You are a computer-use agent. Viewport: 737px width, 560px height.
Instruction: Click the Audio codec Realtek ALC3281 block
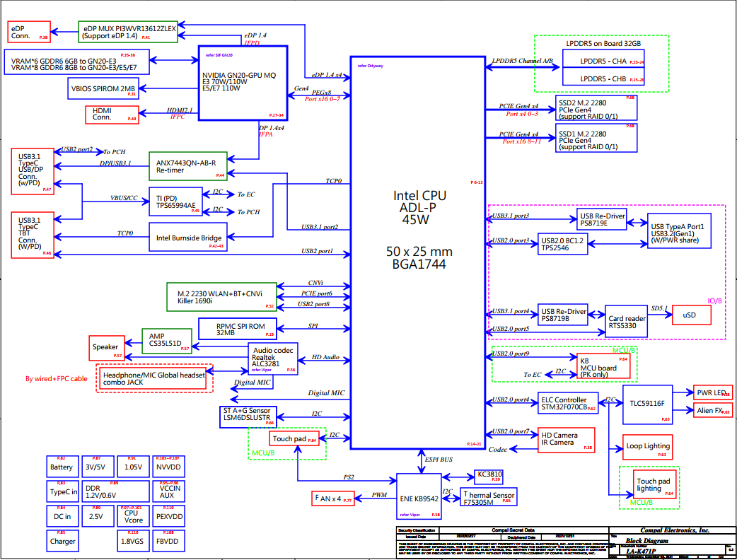(x=273, y=359)
